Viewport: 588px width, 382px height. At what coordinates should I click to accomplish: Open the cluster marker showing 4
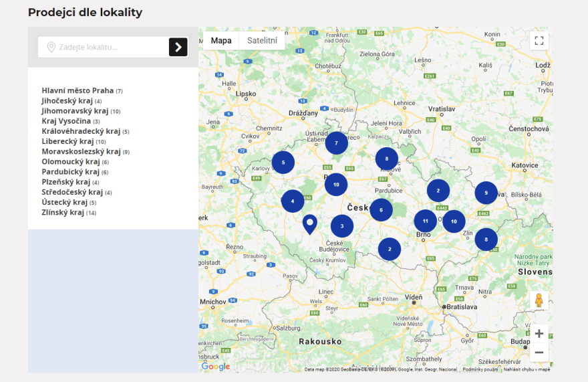point(293,201)
